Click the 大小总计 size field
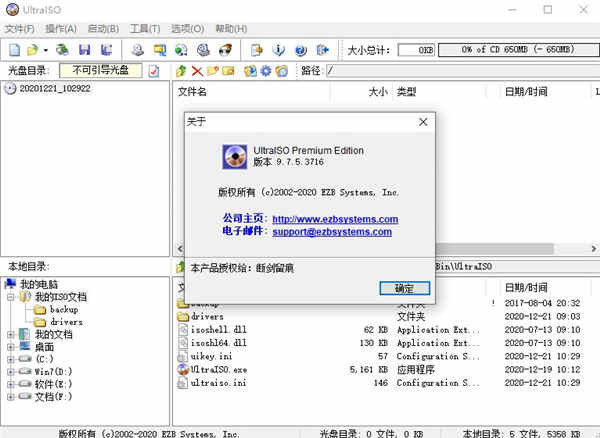600x438 pixels. coord(416,50)
